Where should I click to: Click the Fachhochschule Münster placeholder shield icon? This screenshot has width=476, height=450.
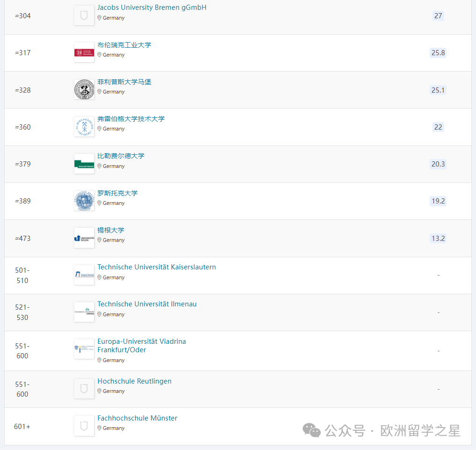point(84,426)
